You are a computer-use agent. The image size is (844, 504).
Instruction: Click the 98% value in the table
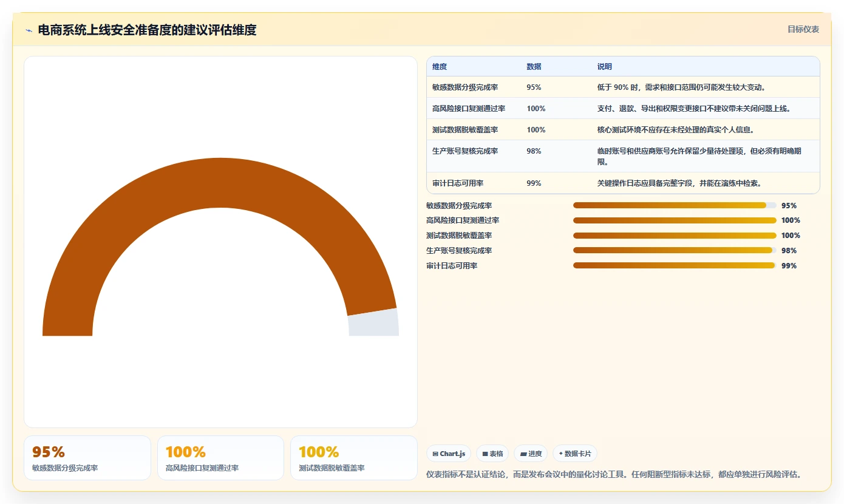(x=534, y=151)
